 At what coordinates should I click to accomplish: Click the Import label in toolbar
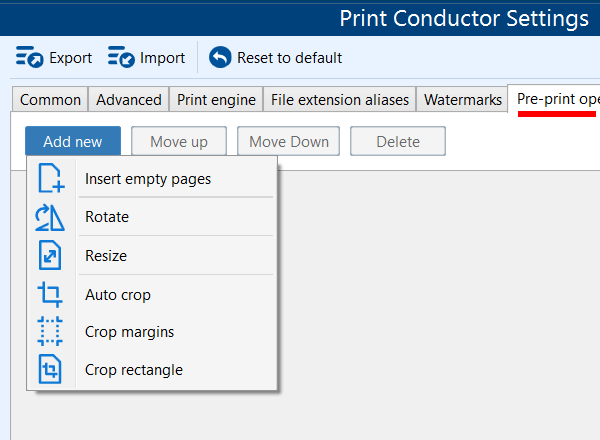click(x=162, y=58)
